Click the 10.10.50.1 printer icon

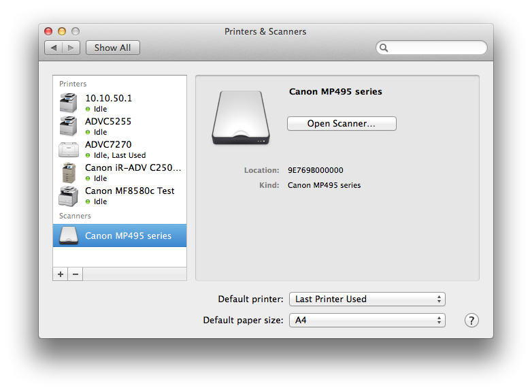point(69,103)
